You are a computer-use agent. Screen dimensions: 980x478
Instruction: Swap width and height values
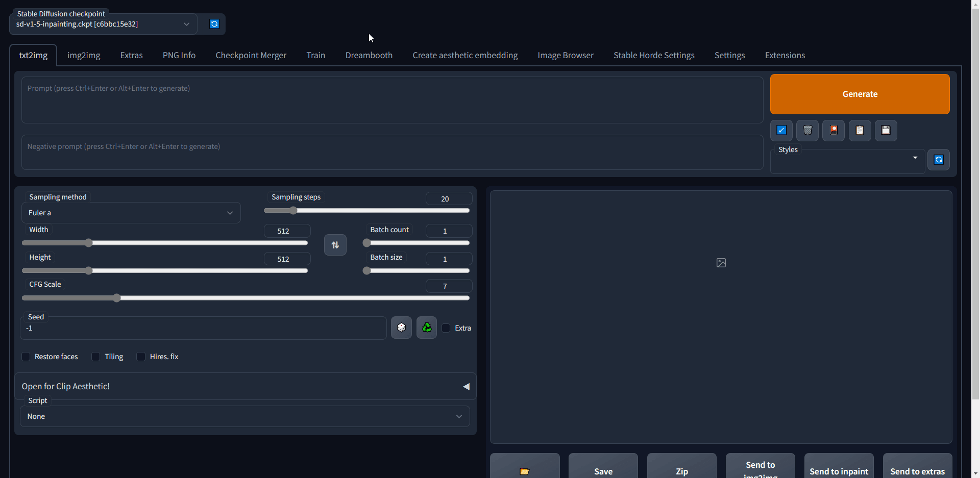[335, 245]
